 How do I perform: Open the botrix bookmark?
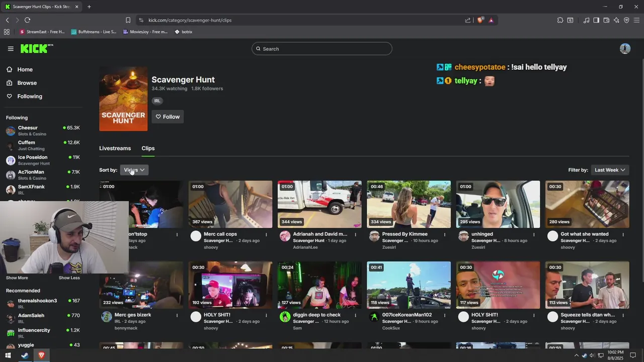click(184, 32)
